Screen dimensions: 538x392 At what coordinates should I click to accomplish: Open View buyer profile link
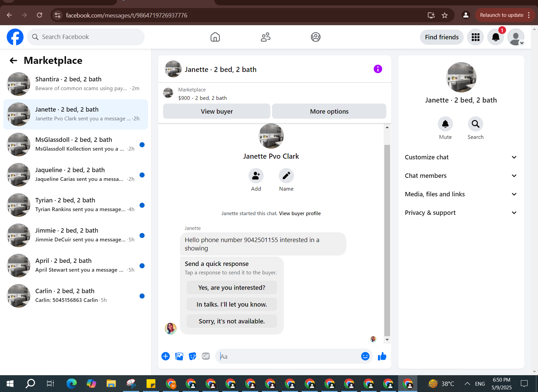click(300, 213)
